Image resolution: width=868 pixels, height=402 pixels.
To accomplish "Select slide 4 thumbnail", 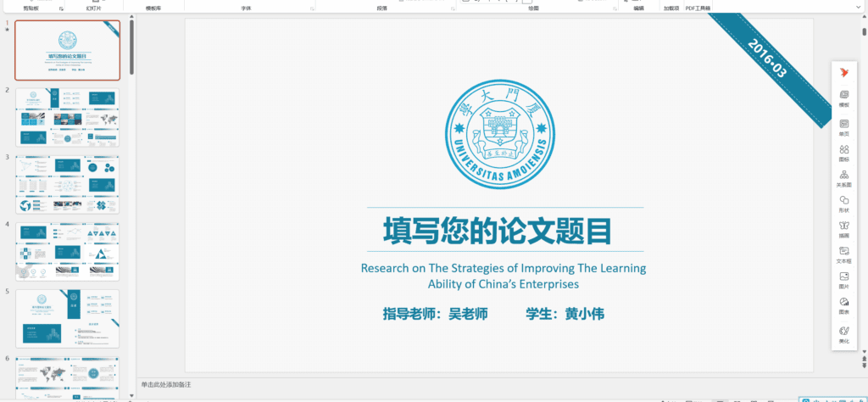I will click(x=68, y=252).
